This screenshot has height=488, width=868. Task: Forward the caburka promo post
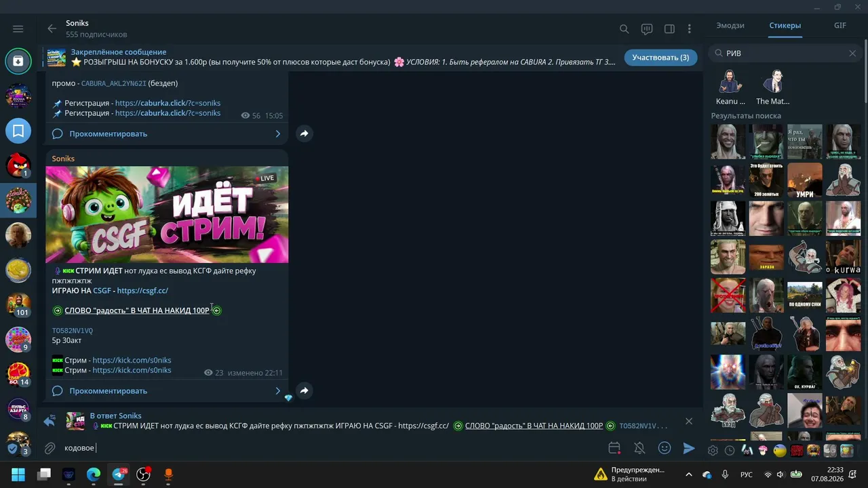click(x=304, y=134)
